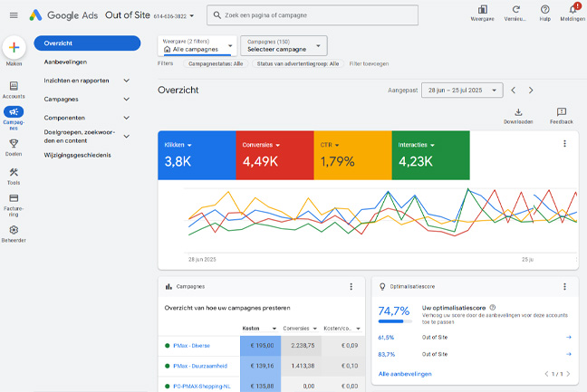Click Campagnestatus: Alle filter chip
This screenshot has width=587, height=392.
(216, 64)
